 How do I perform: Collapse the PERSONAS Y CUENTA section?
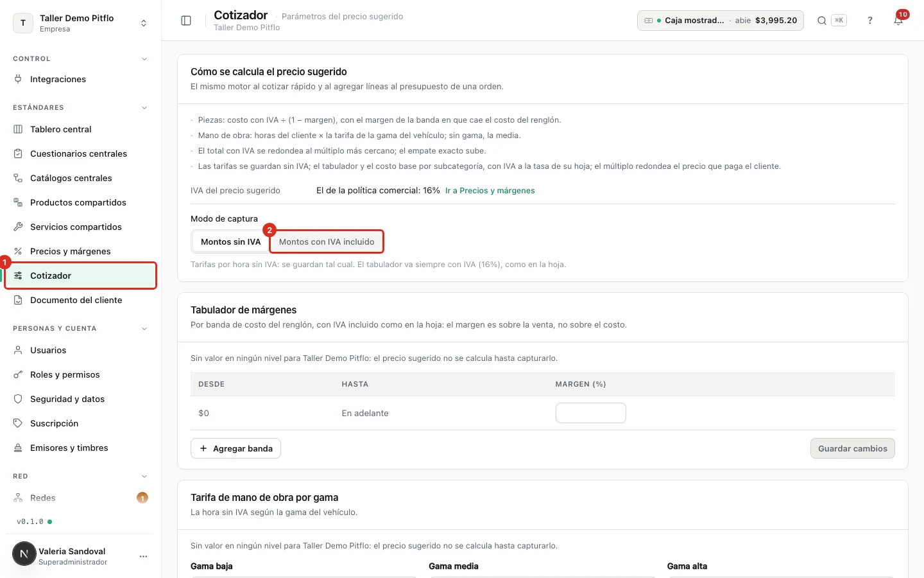point(144,329)
